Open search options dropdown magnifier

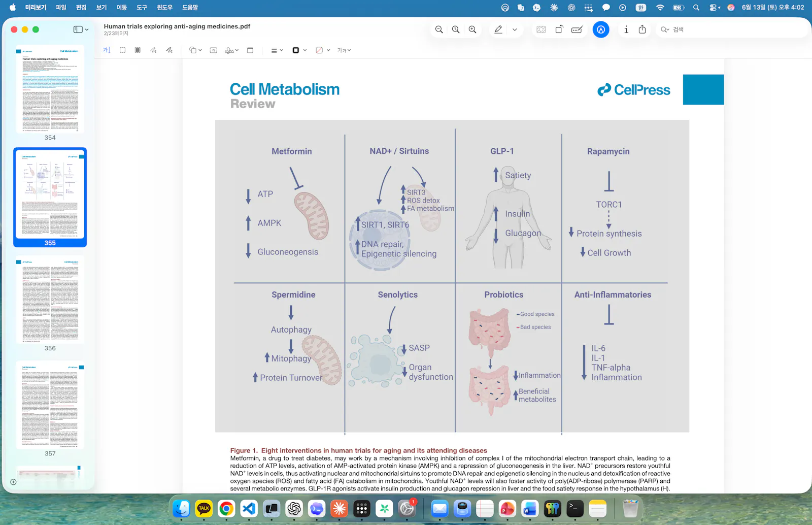coord(665,29)
